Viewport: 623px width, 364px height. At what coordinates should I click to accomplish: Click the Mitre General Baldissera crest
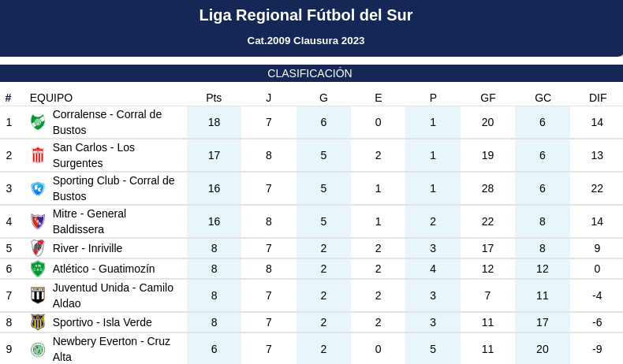(x=38, y=221)
